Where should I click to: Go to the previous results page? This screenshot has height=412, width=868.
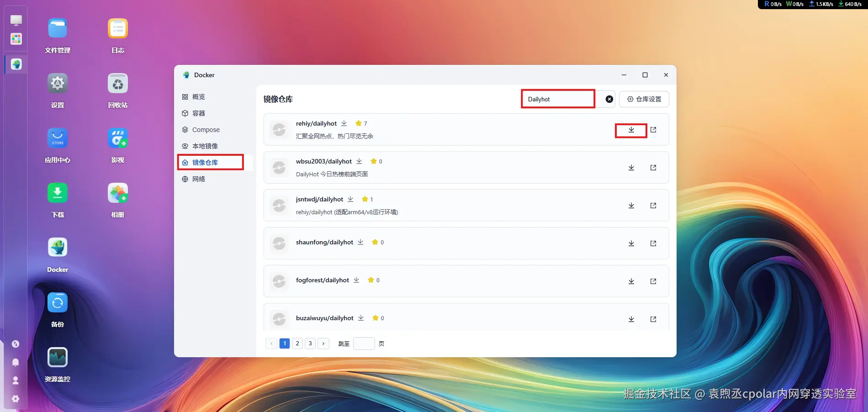click(x=271, y=343)
